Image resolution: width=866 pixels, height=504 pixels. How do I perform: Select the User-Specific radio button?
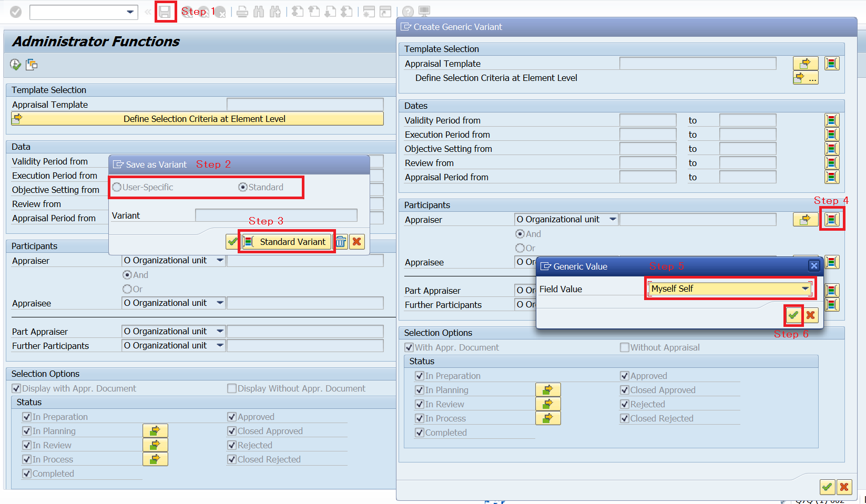click(x=117, y=187)
